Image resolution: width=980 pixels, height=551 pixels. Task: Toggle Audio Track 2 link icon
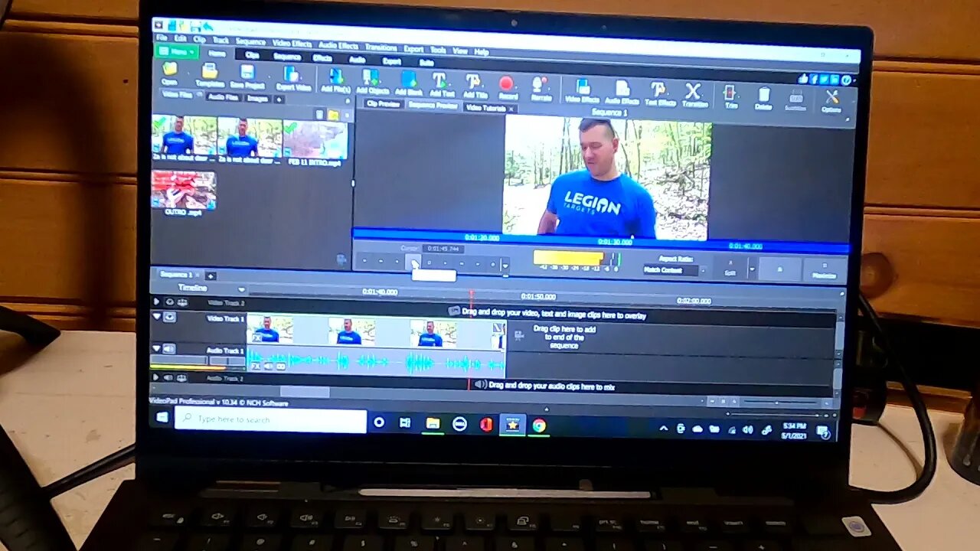[x=180, y=377]
